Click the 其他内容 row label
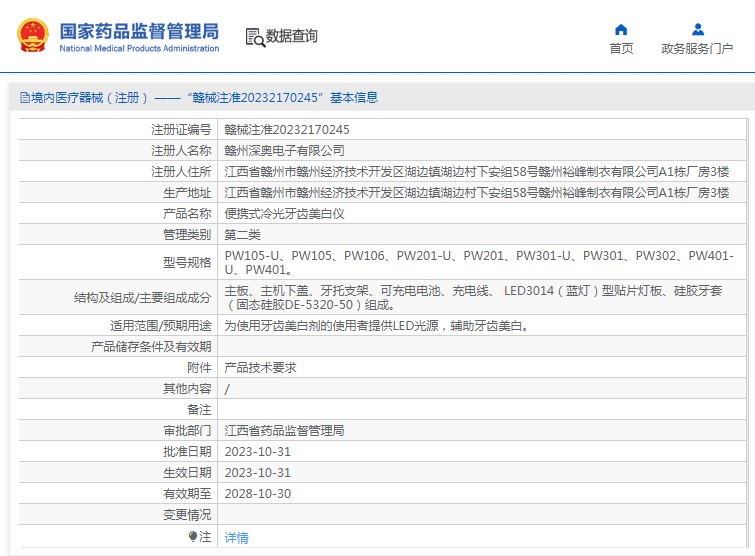Image resolution: width=755 pixels, height=556 pixels. 187,389
